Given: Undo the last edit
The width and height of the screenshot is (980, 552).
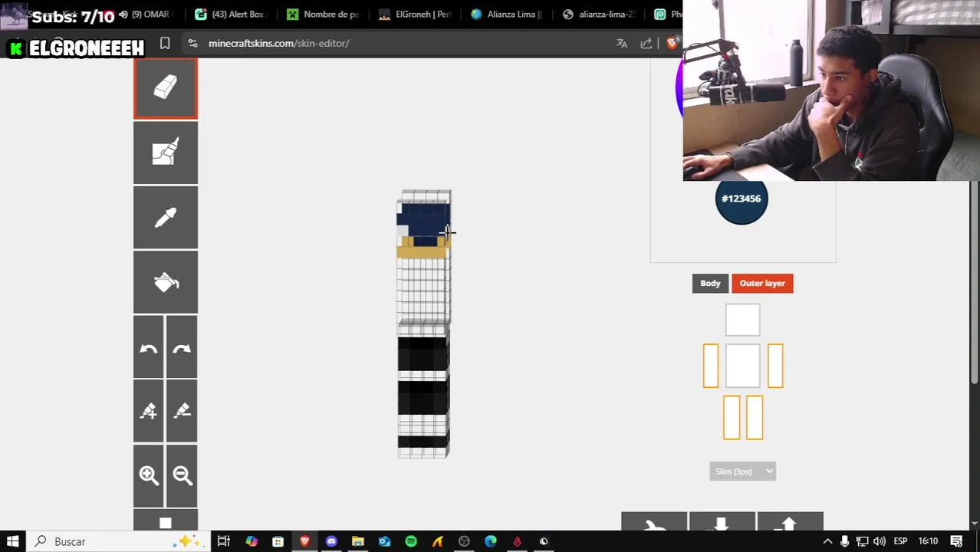Looking at the screenshot, I should 149,347.
